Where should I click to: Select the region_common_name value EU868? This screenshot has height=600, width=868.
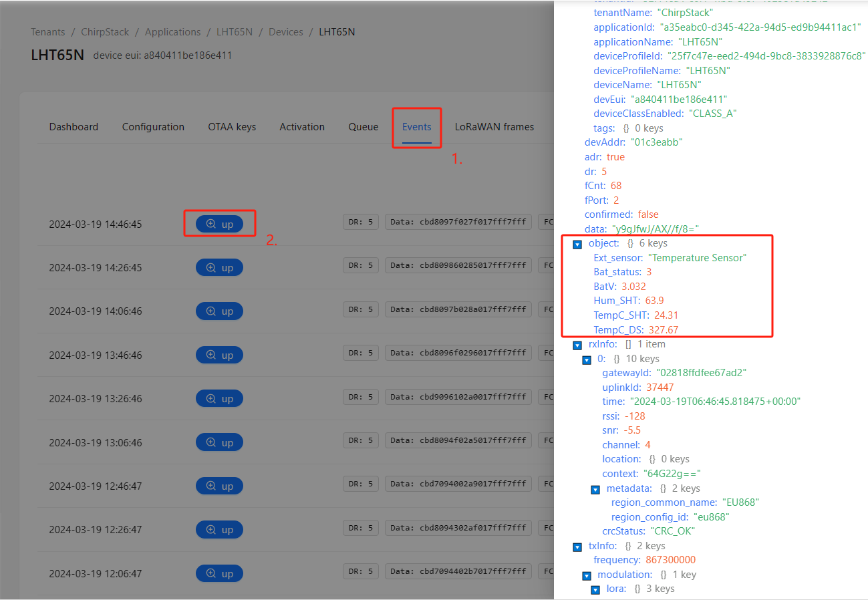pyautogui.click(x=740, y=502)
